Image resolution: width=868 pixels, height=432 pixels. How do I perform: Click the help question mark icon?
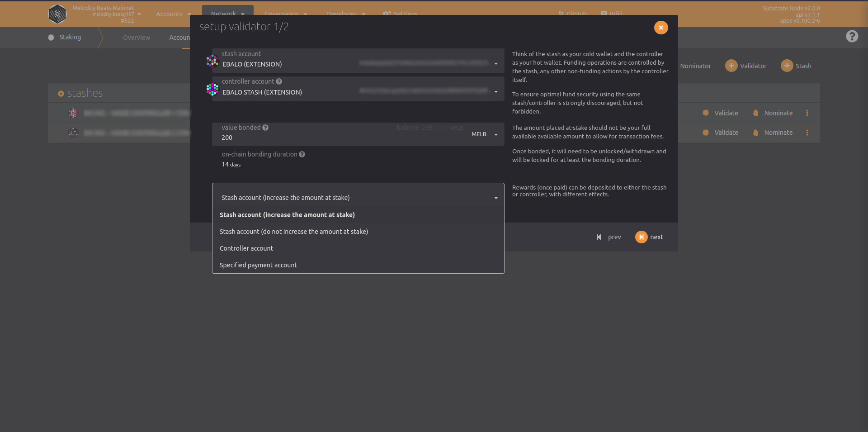[x=852, y=36]
